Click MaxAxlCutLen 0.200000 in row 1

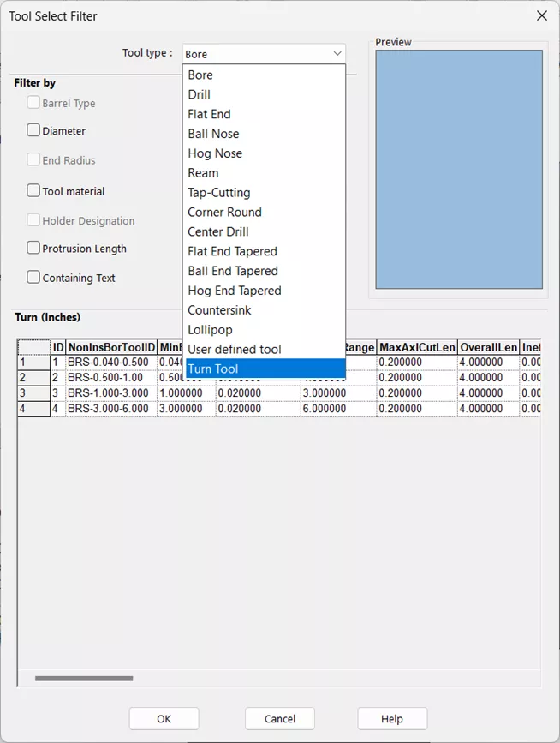(417, 363)
